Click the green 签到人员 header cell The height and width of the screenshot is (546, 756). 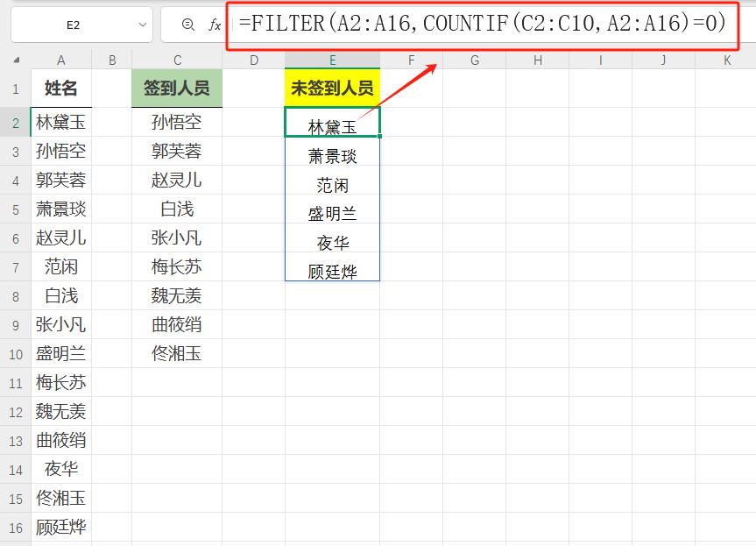pyautogui.click(x=177, y=89)
